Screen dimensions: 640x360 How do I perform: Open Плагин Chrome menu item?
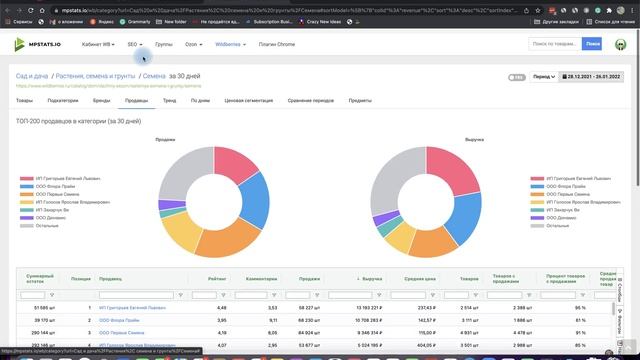point(277,44)
